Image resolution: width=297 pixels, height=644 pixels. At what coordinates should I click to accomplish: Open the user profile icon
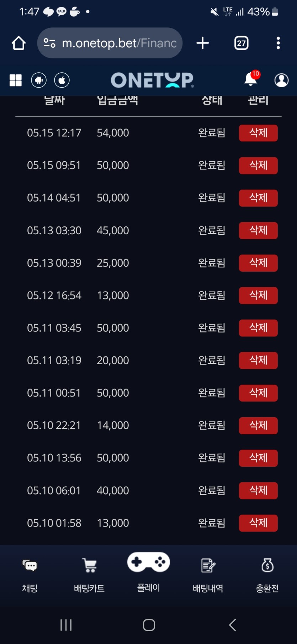[x=281, y=80]
